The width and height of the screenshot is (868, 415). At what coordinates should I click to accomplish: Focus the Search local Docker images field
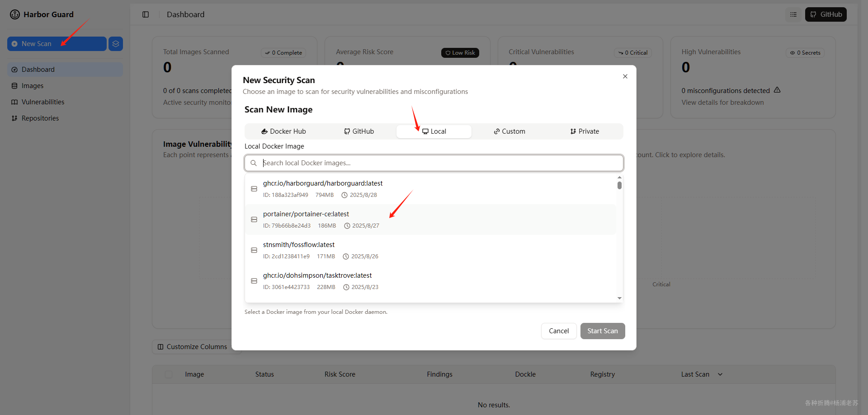click(x=434, y=163)
